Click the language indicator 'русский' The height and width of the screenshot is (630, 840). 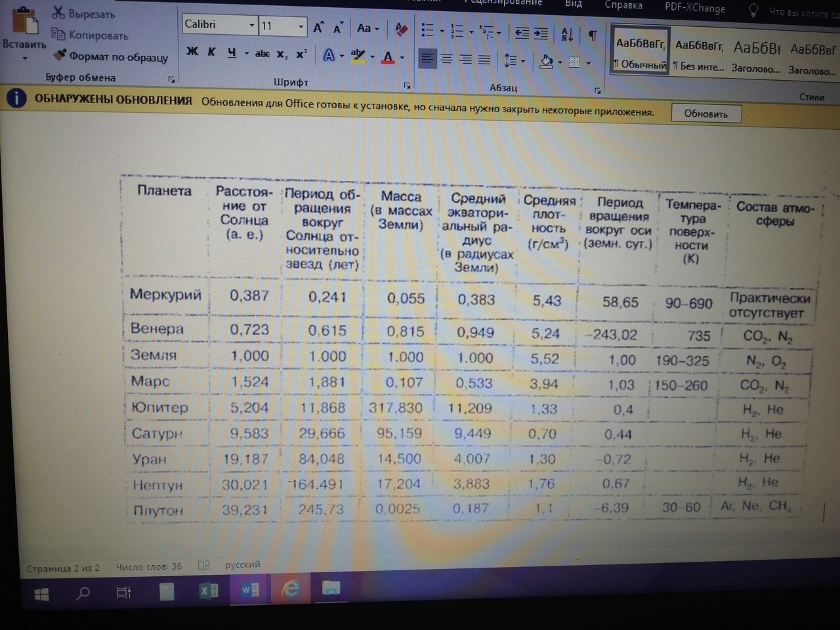[x=243, y=564]
